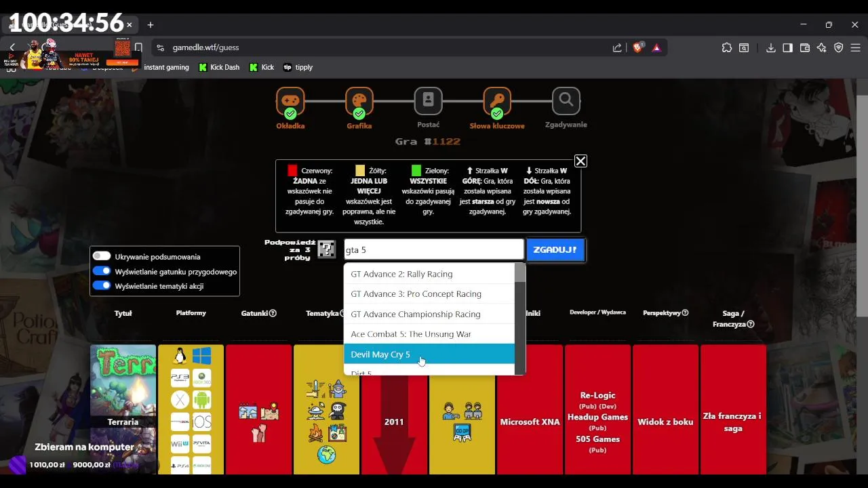Click the co-op game mode icon

462,432
